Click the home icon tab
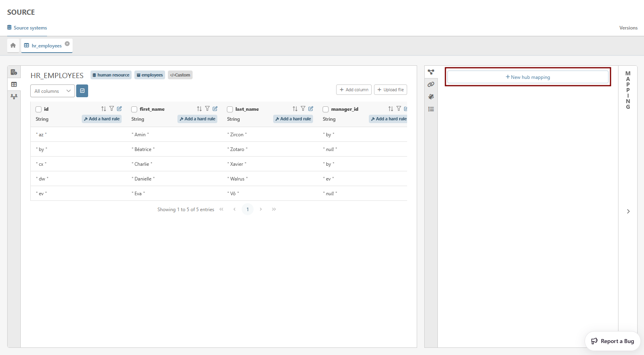 click(x=13, y=45)
